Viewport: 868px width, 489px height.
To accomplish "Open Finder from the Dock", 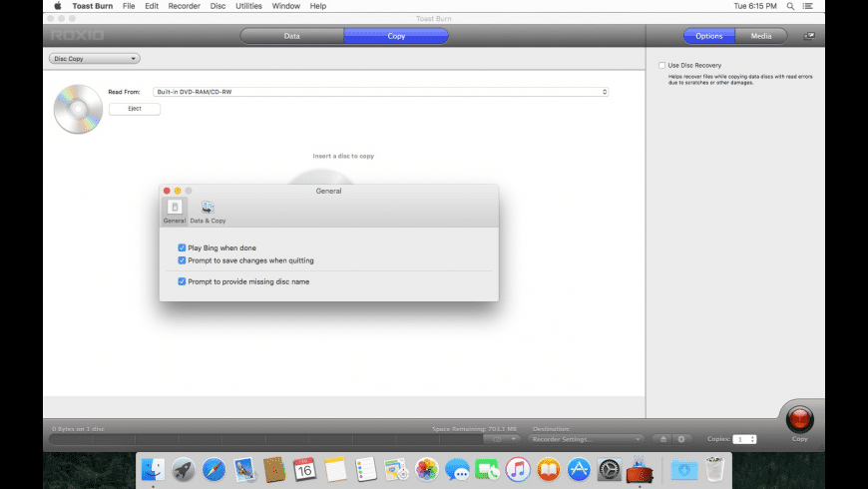I will pos(153,470).
